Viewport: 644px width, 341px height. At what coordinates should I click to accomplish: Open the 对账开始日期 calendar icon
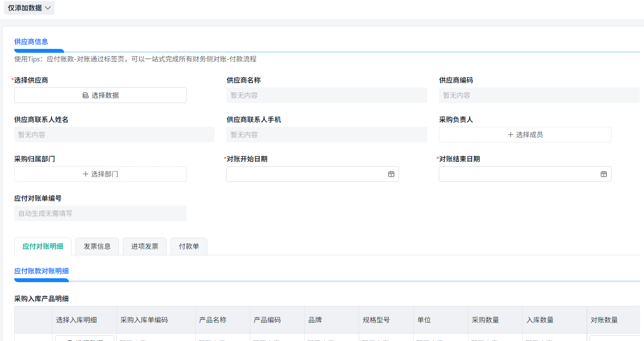[391, 174]
